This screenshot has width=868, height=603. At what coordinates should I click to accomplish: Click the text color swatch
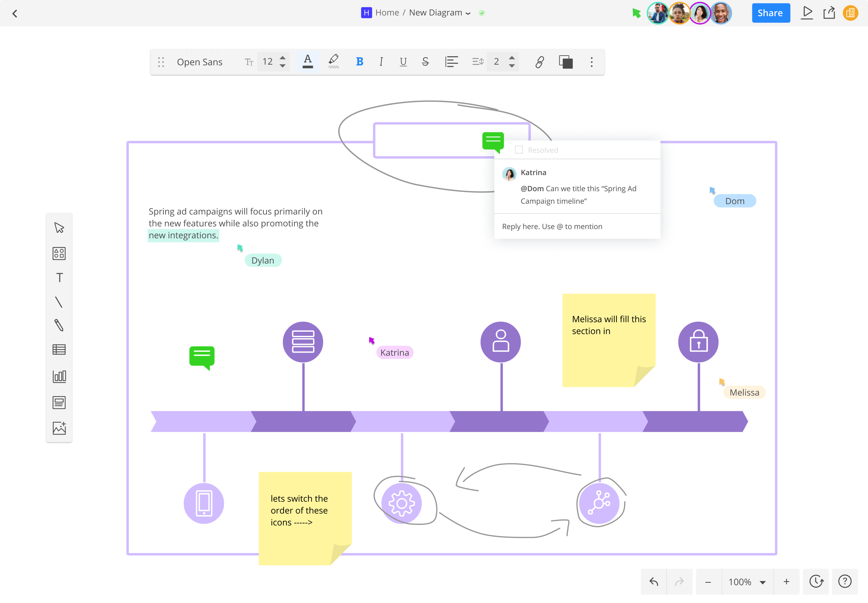[x=307, y=62]
